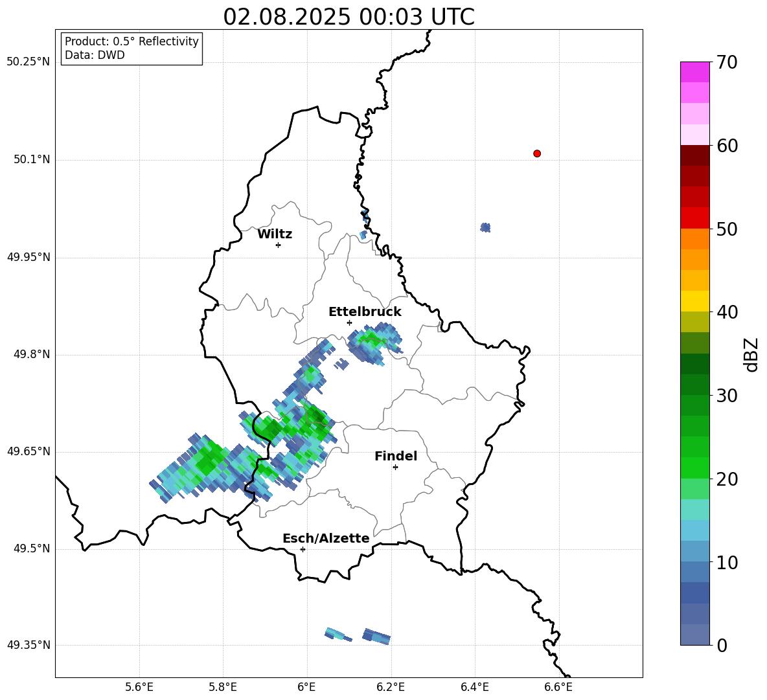Click the 6.2°E longitude label
Screen dimensions: 767x700
[391, 687]
